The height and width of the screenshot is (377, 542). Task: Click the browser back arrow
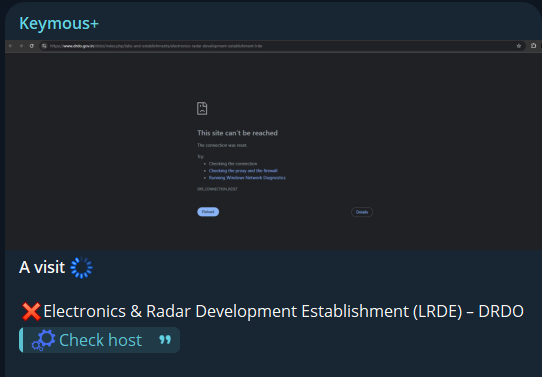(x=11, y=46)
